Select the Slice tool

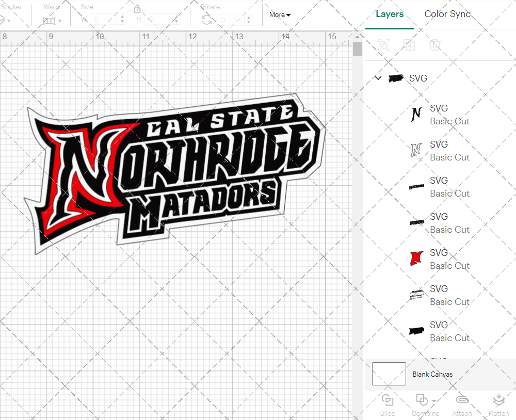coord(388,404)
